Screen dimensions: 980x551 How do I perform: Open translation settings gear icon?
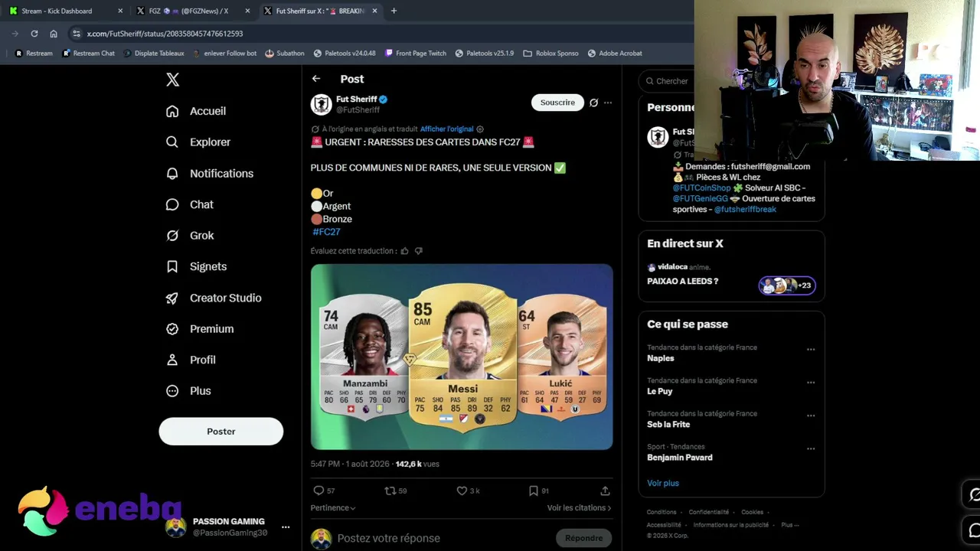[480, 129]
